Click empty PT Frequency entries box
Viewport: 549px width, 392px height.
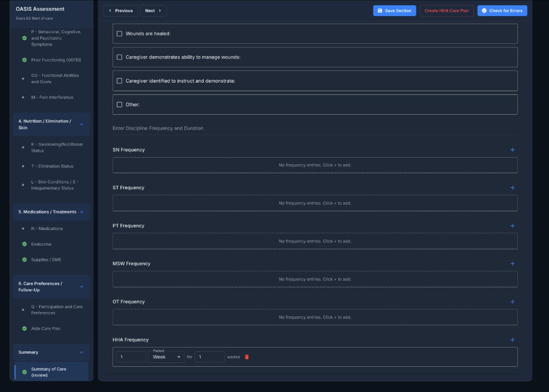pos(315,241)
